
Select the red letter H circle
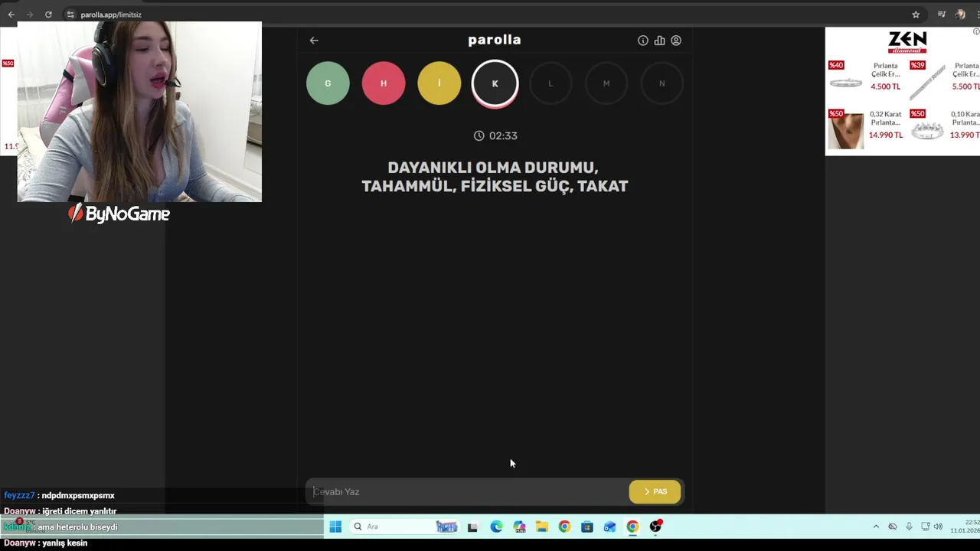tap(384, 83)
